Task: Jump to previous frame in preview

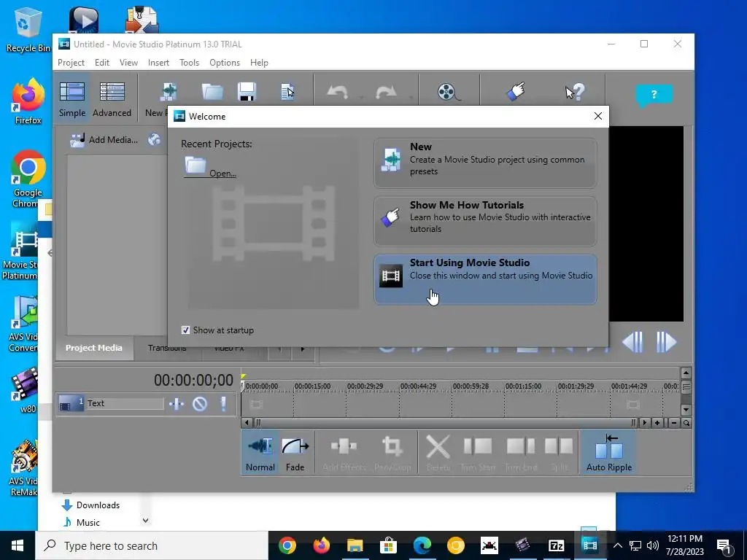Action: (x=633, y=342)
